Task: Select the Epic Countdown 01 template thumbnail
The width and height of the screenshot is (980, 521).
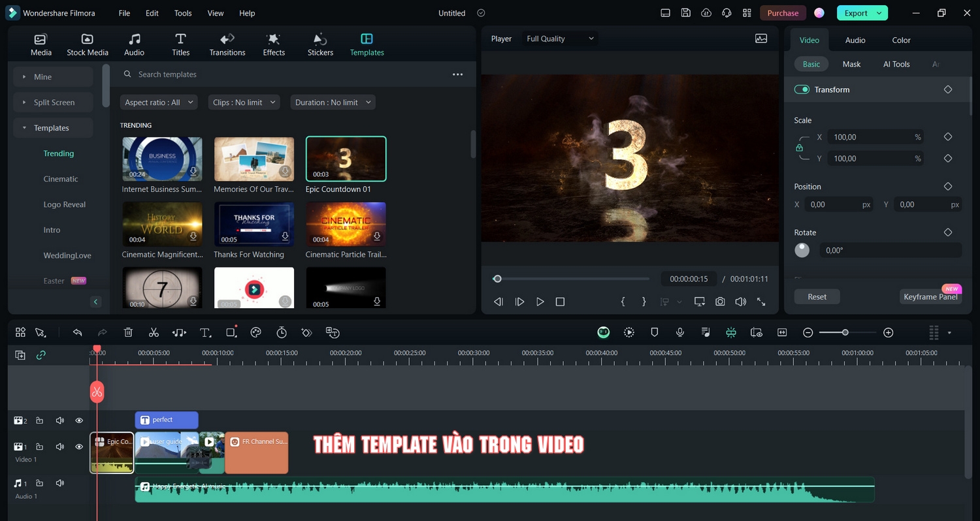Action: tap(346, 158)
